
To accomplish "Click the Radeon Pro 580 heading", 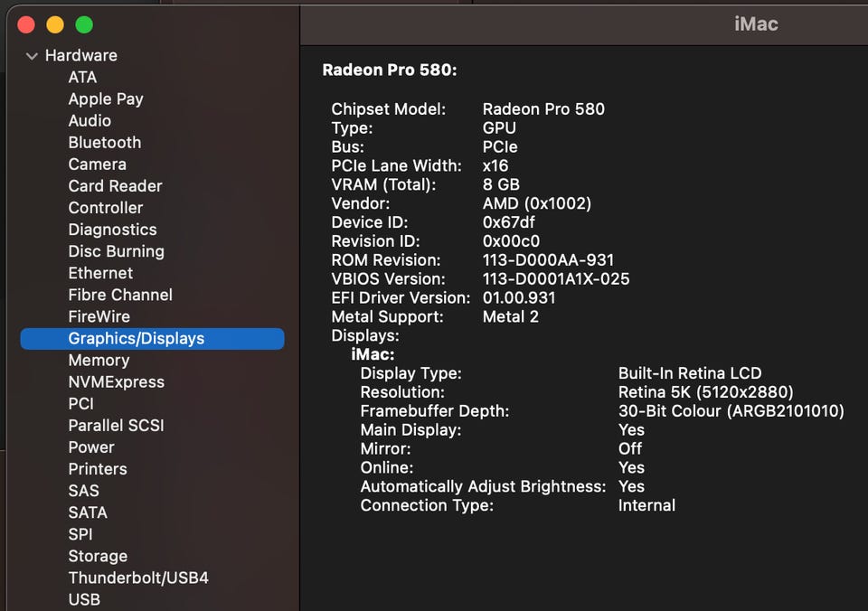I will pos(390,70).
